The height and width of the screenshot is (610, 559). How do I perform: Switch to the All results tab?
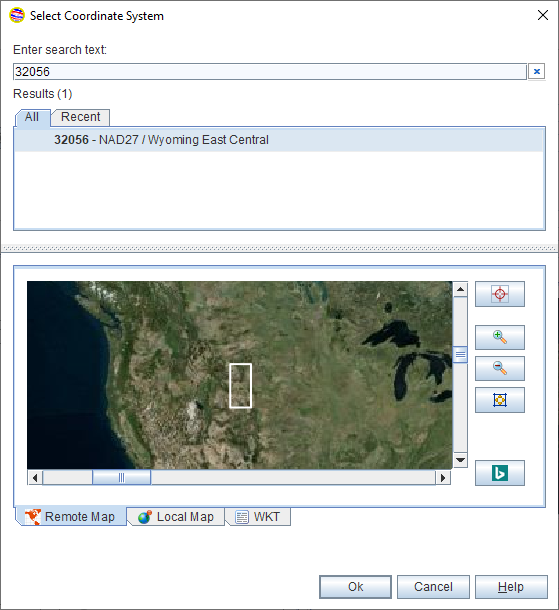[32, 117]
